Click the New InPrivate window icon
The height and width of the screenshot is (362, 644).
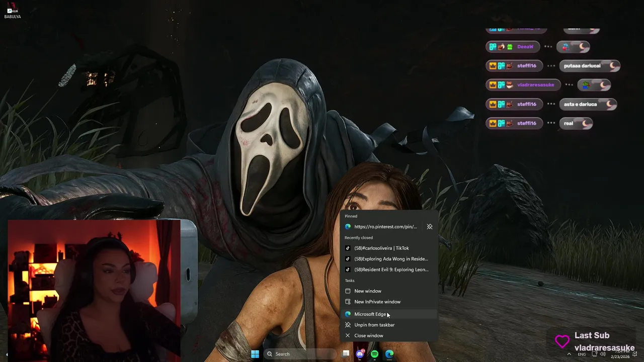(x=348, y=302)
